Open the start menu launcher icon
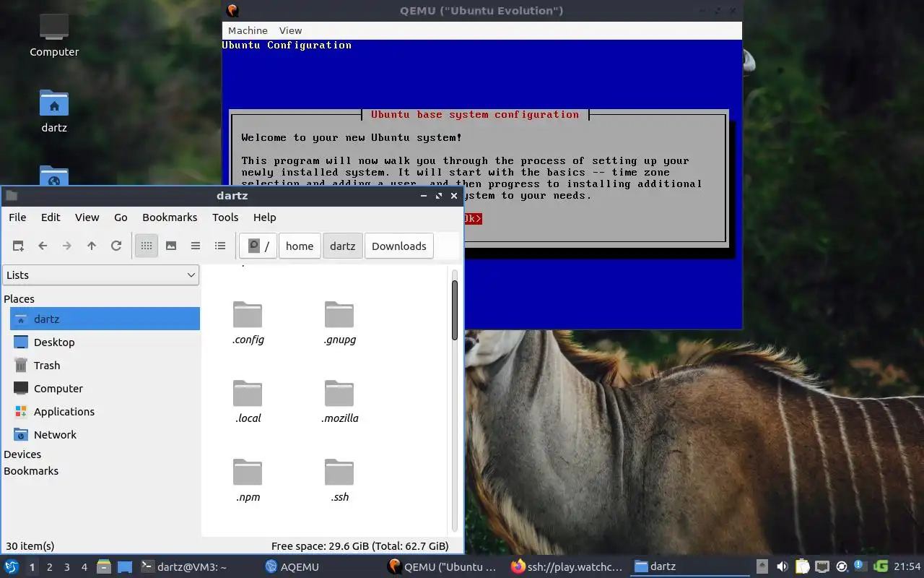This screenshot has height=578, width=924. pyautogui.click(x=12, y=566)
